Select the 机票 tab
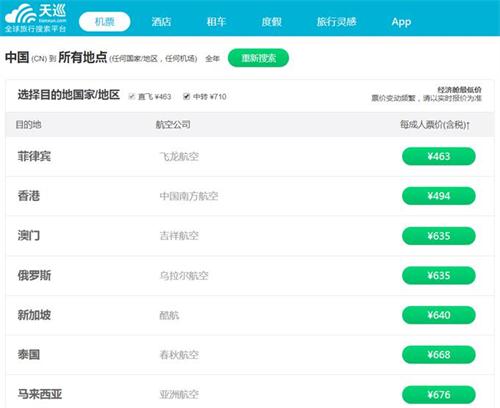The height and width of the screenshot is (408, 500). point(105,22)
